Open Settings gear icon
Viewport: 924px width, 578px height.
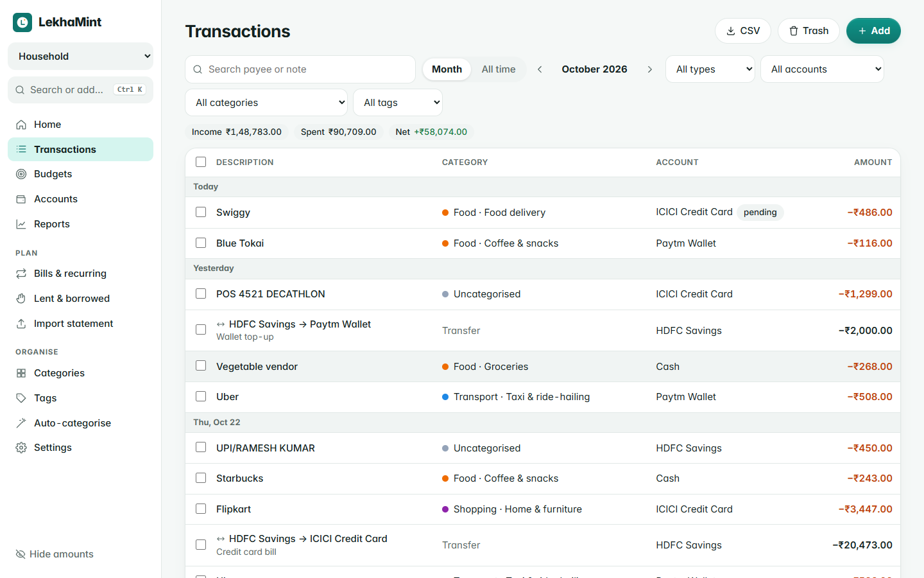[x=21, y=448]
